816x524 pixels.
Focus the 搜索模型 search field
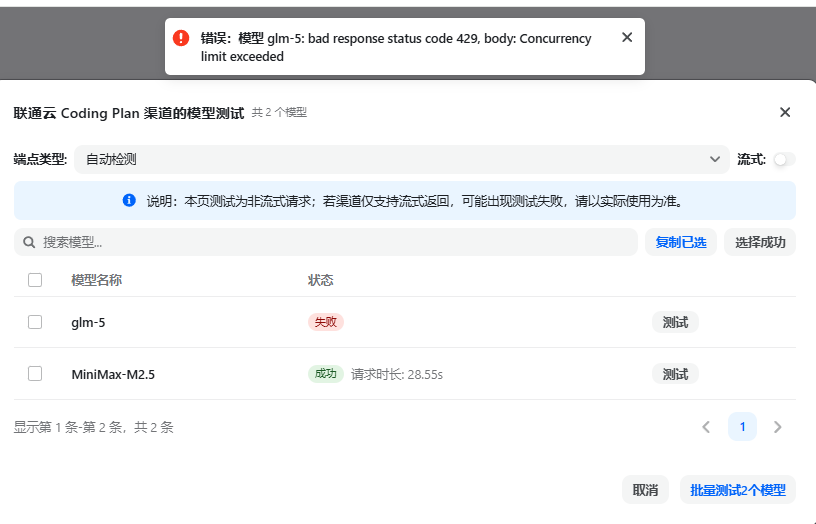coord(326,242)
